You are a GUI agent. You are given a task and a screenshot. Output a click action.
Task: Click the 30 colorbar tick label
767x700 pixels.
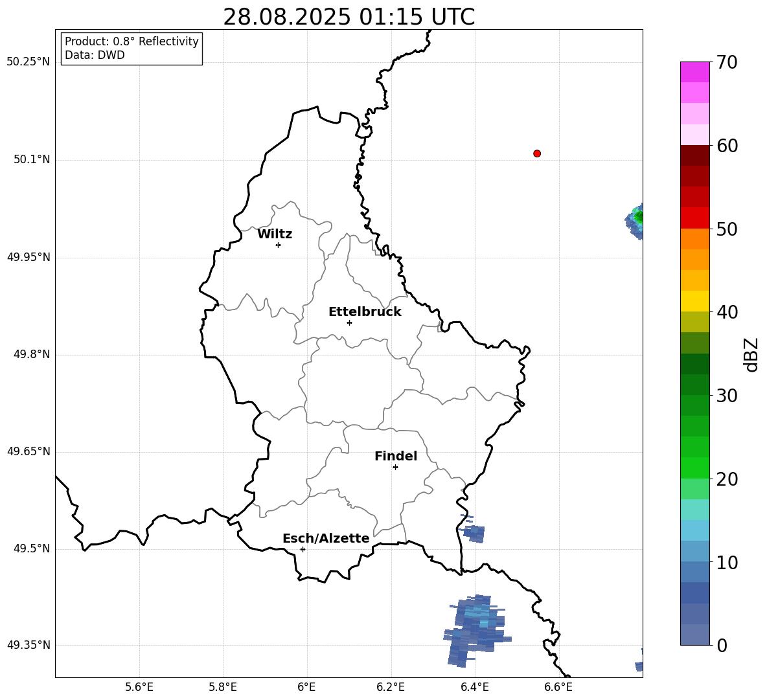click(727, 396)
